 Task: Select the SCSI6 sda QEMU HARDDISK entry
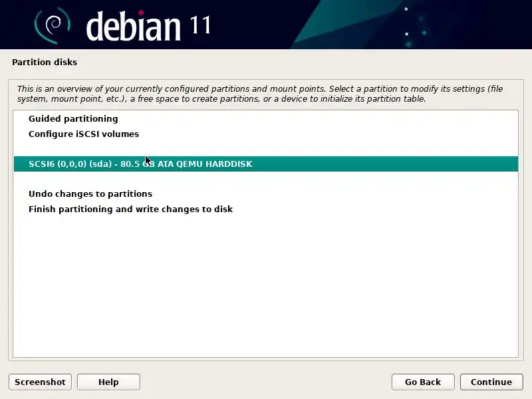pyautogui.click(x=265, y=164)
